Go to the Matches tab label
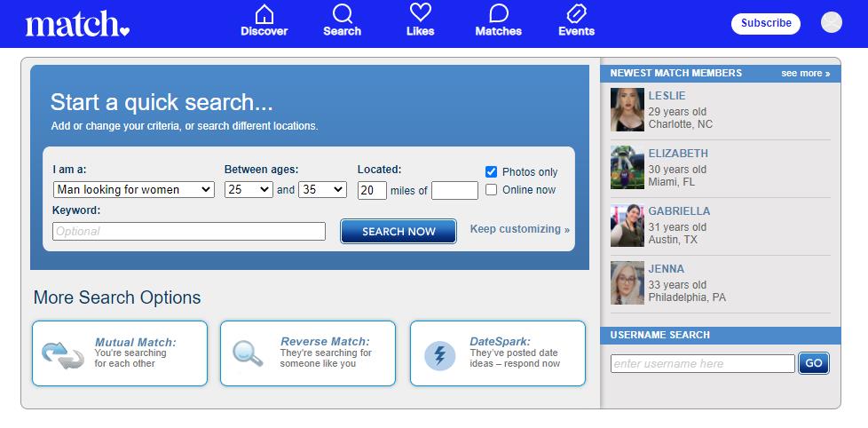 tap(498, 32)
